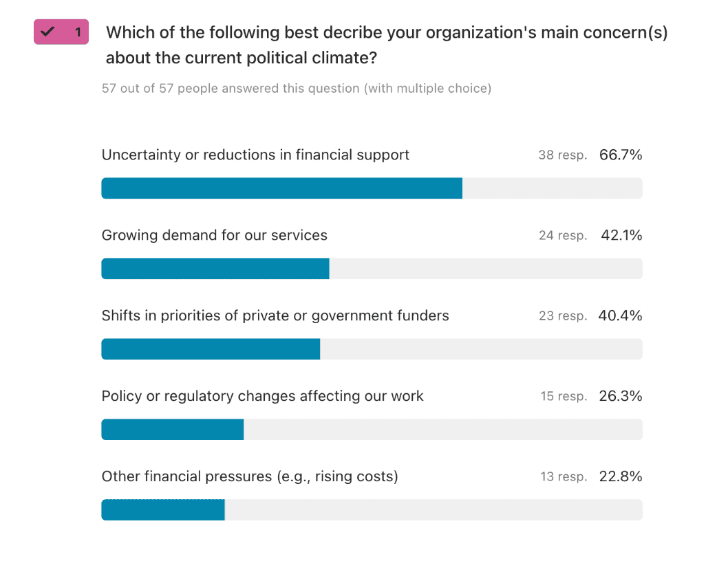This screenshot has height=561, width=728.
Task: Select 'Policy or regulatory changes affecting our work'
Action: point(262,396)
